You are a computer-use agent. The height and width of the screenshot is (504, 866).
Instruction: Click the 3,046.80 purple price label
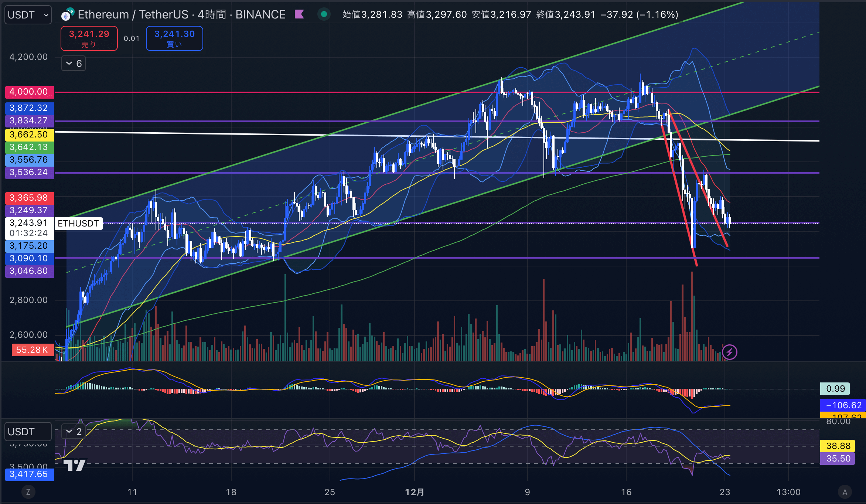29,271
